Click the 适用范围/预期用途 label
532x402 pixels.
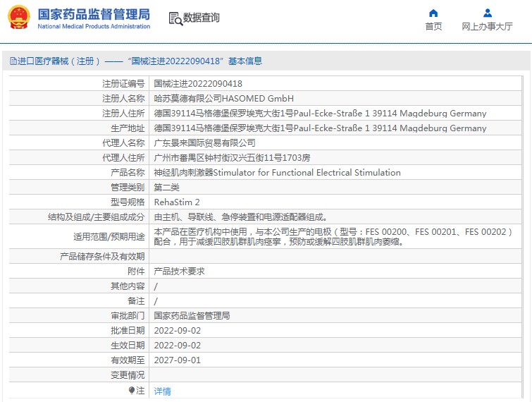coord(109,237)
